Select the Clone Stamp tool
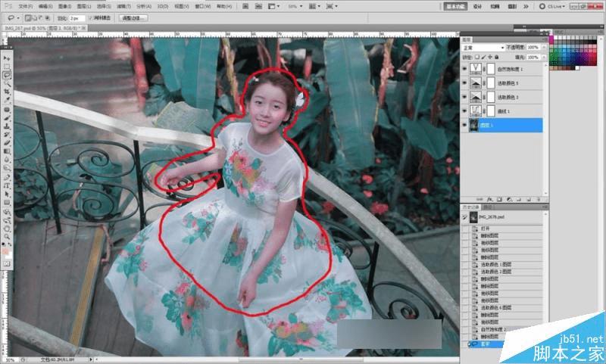The height and width of the screenshot is (364, 606). coord(7,126)
